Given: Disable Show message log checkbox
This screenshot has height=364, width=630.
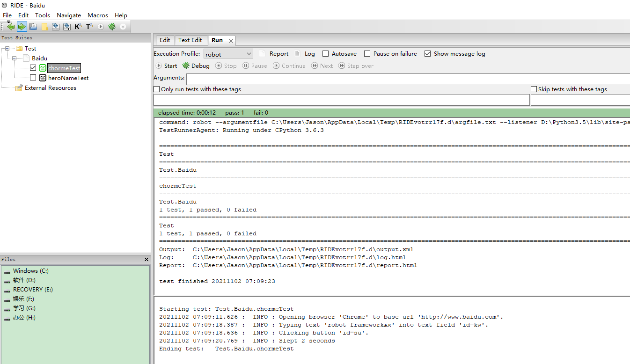Looking at the screenshot, I should coord(427,54).
